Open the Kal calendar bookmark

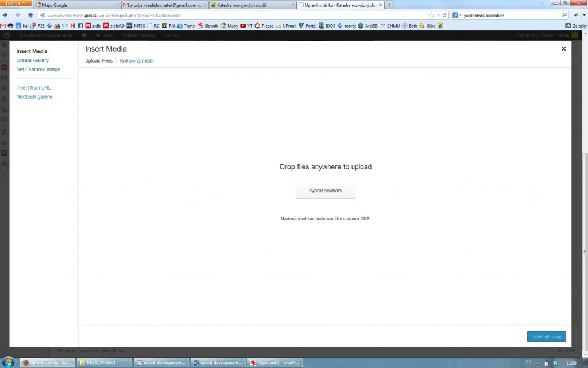(x=22, y=25)
